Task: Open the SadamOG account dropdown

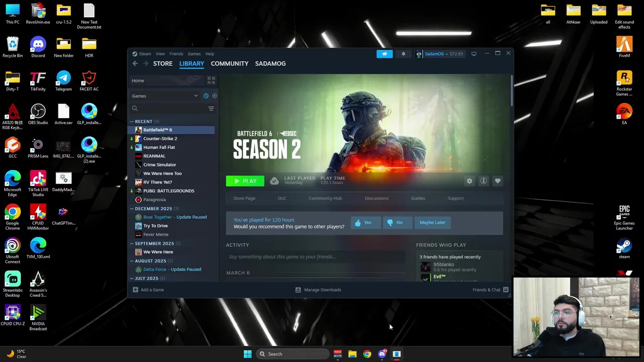Action: (436, 54)
